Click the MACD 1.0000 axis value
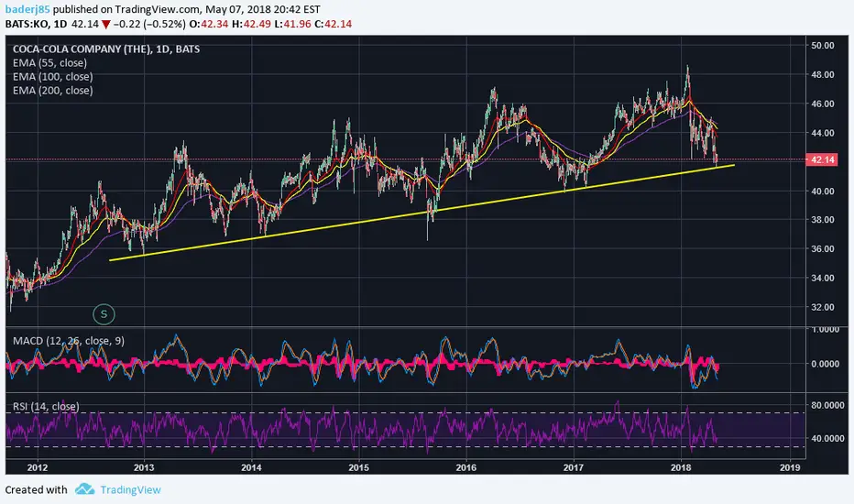 825,330
